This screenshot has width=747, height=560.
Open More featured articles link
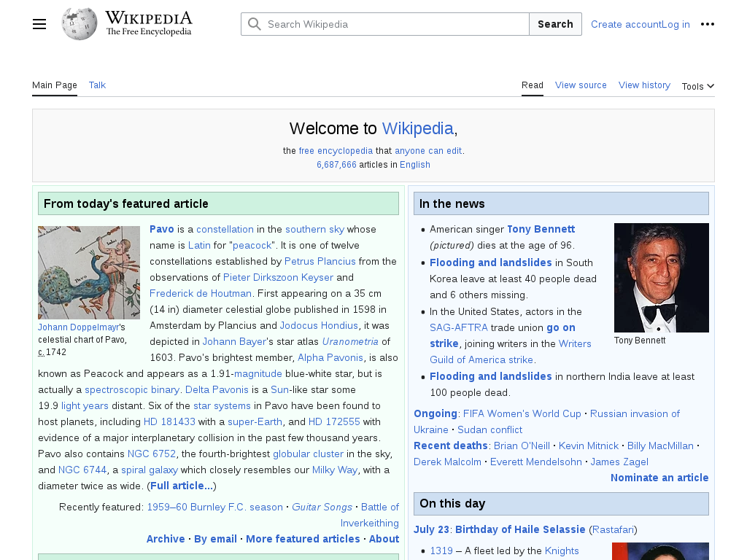click(303, 539)
